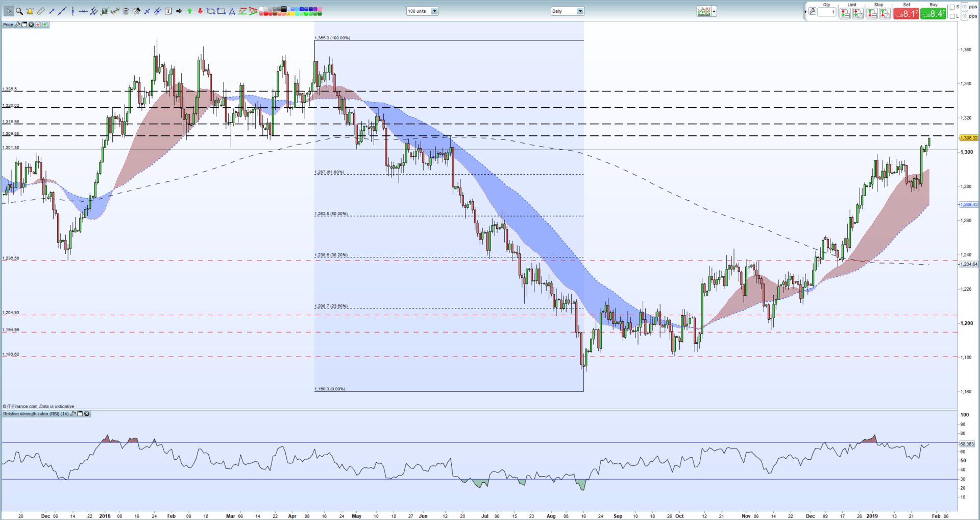Image resolution: width=980 pixels, height=520 pixels.
Task: Click the red Sell price button
Action: 906,14
